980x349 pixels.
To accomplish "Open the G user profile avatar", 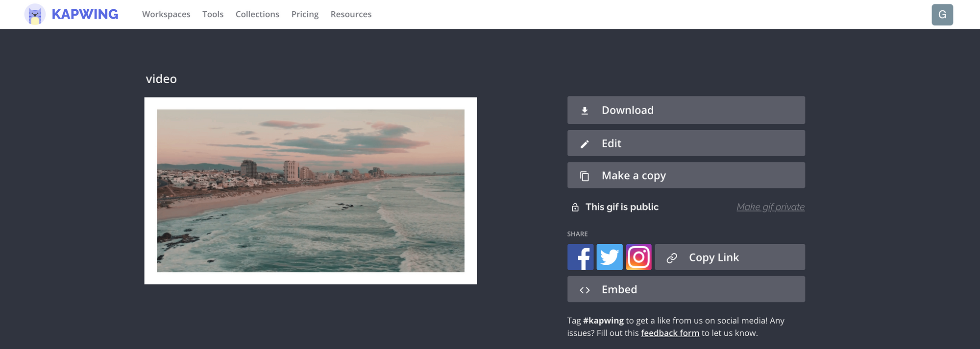I will [942, 15].
